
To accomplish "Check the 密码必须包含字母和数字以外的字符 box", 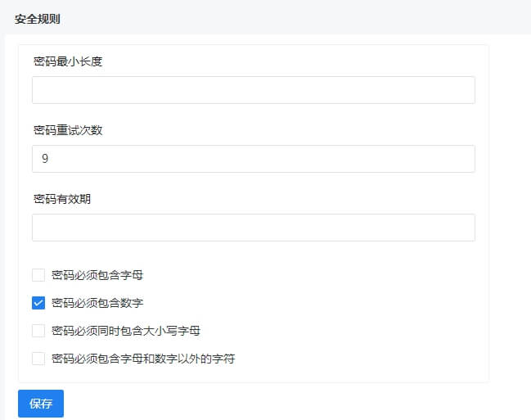I will [x=38, y=359].
